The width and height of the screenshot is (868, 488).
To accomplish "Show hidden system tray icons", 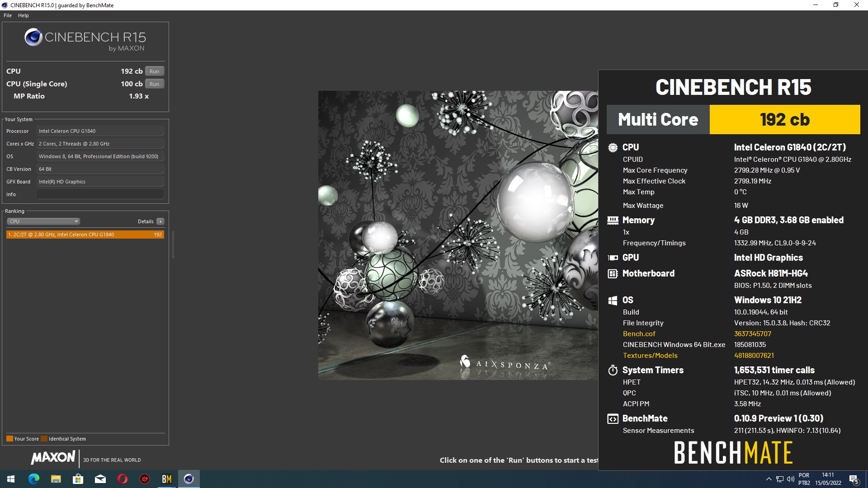I will pyautogui.click(x=769, y=479).
